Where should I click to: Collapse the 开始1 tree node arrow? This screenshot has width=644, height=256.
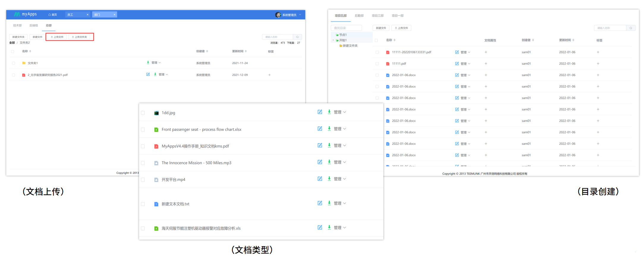pyautogui.click(x=333, y=40)
